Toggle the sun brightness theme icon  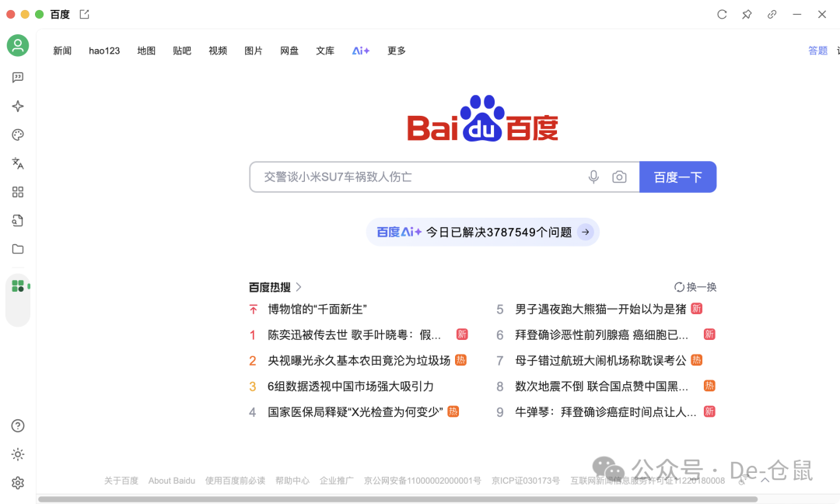click(18, 454)
